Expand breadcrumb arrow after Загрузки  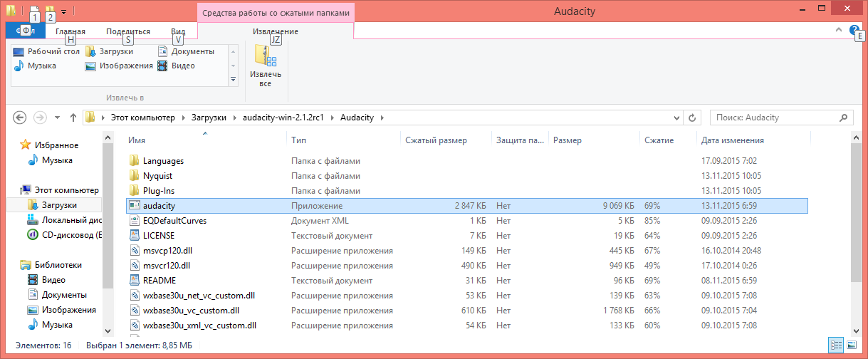[x=234, y=118]
